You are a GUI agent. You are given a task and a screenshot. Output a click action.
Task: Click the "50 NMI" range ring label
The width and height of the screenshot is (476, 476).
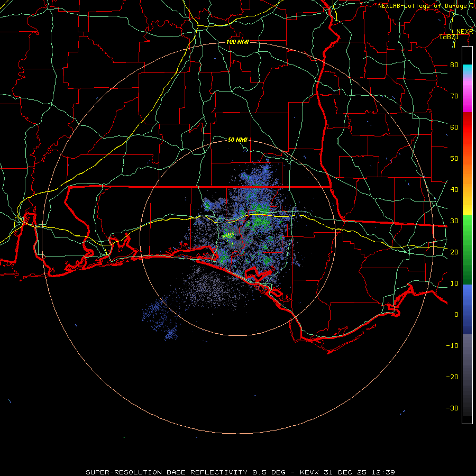point(237,140)
